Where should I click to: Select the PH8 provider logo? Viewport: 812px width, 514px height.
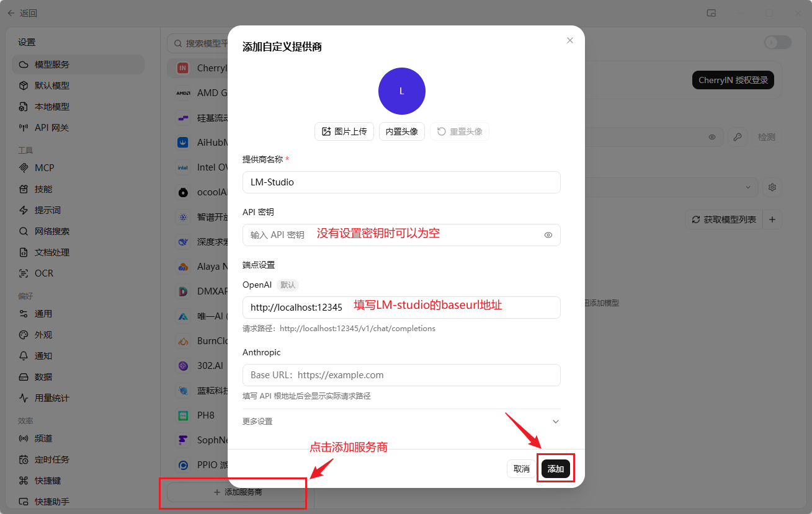[x=182, y=415]
